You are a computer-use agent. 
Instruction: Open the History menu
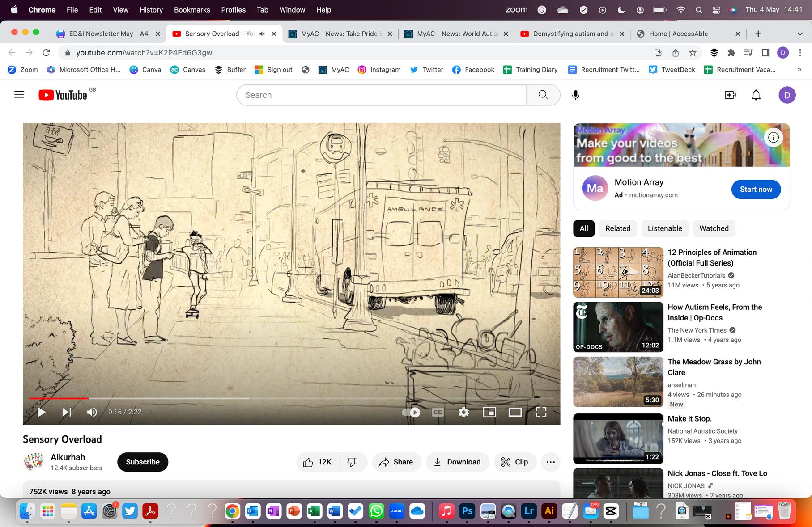[151, 9]
